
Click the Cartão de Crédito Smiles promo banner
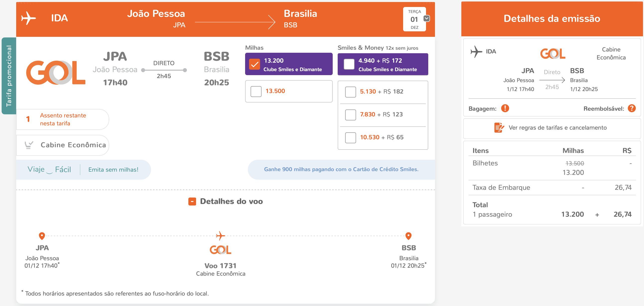341,169
